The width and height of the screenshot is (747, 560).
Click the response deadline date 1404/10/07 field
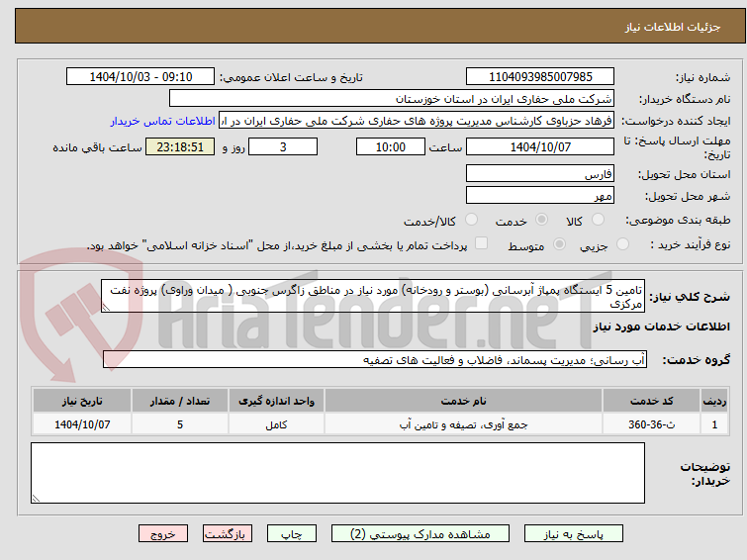(x=540, y=146)
